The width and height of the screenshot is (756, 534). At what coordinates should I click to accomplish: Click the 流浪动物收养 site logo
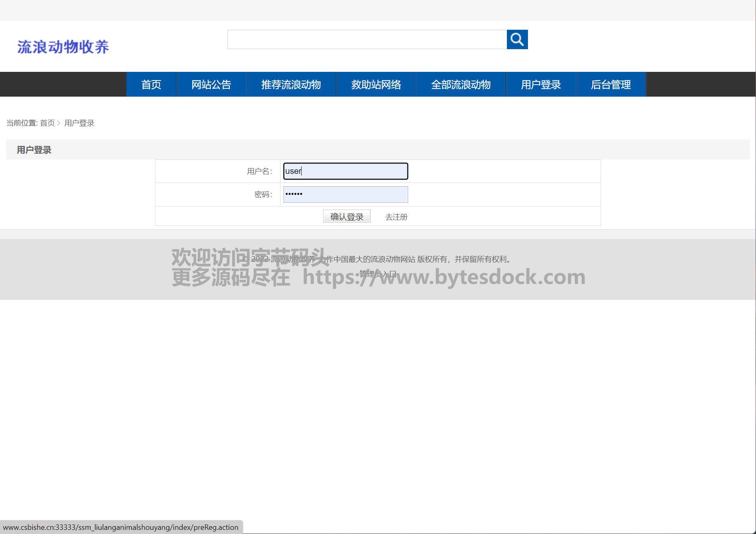point(63,47)
